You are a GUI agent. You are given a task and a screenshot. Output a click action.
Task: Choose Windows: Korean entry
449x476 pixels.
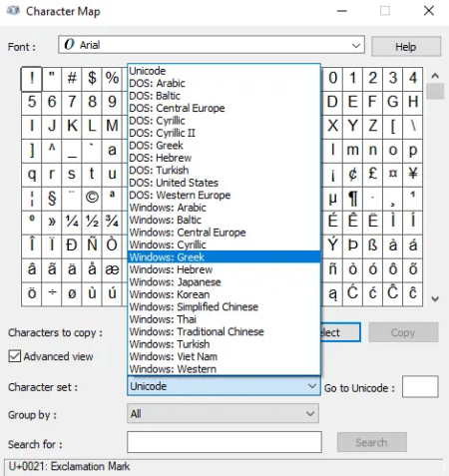(224, 294)
